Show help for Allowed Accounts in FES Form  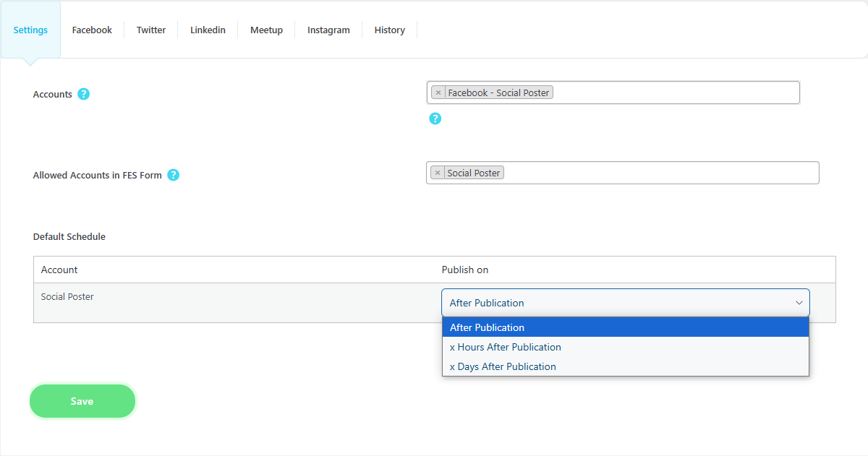[173, 175]
